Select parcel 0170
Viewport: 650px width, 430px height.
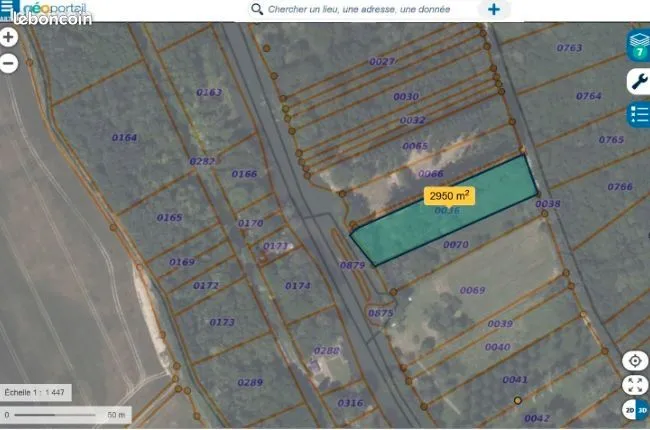(x=250, y=223)
